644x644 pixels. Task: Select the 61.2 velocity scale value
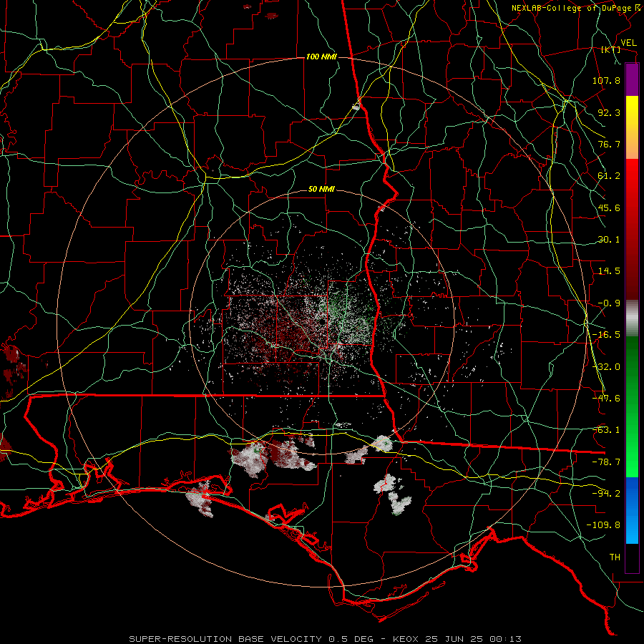pyautogui.click(x=609, y=176)
